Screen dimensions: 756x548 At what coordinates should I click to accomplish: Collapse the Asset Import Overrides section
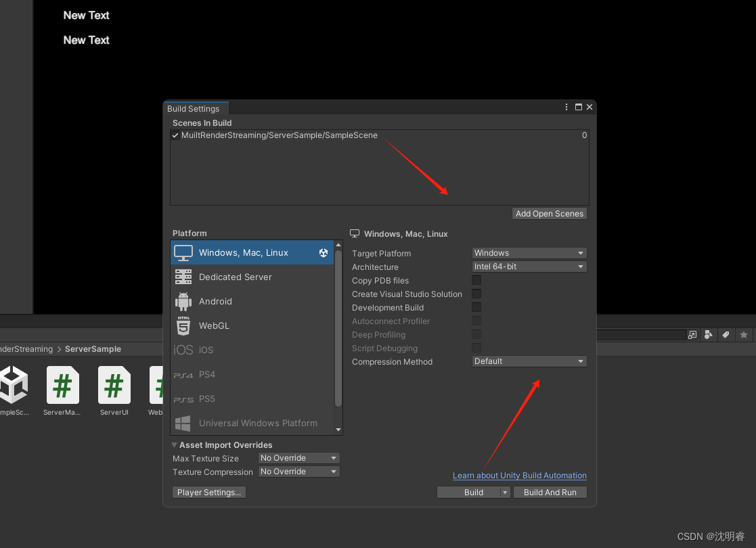point(175,445)
